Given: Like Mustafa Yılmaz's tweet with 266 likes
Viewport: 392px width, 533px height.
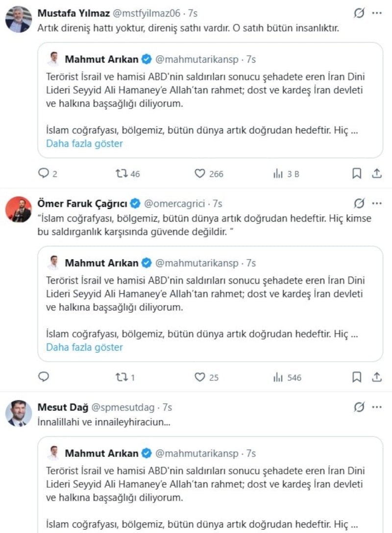Looking at the screenshot, I should [x=199, y=174].
